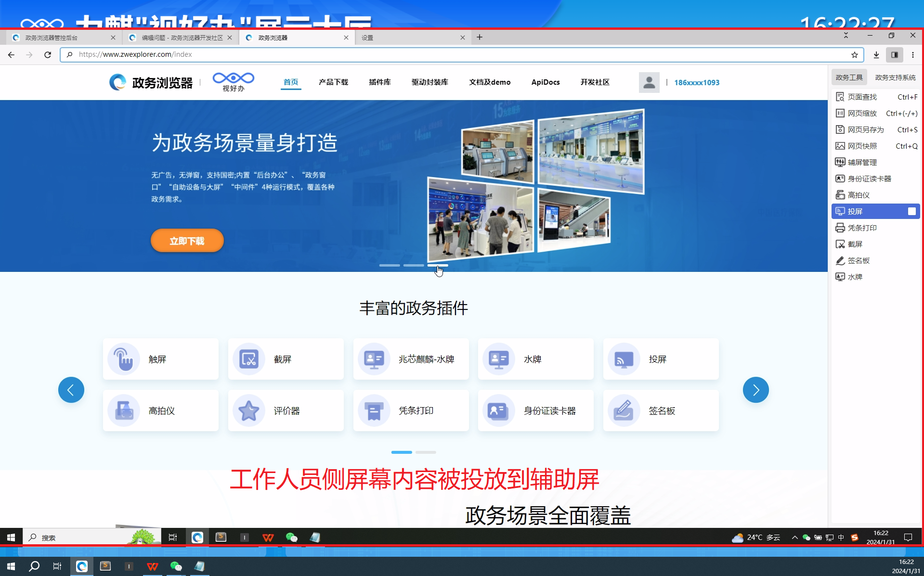Toggle the browser side panel icon
This screenshot has height=576, width=924.
pos(895,55)
